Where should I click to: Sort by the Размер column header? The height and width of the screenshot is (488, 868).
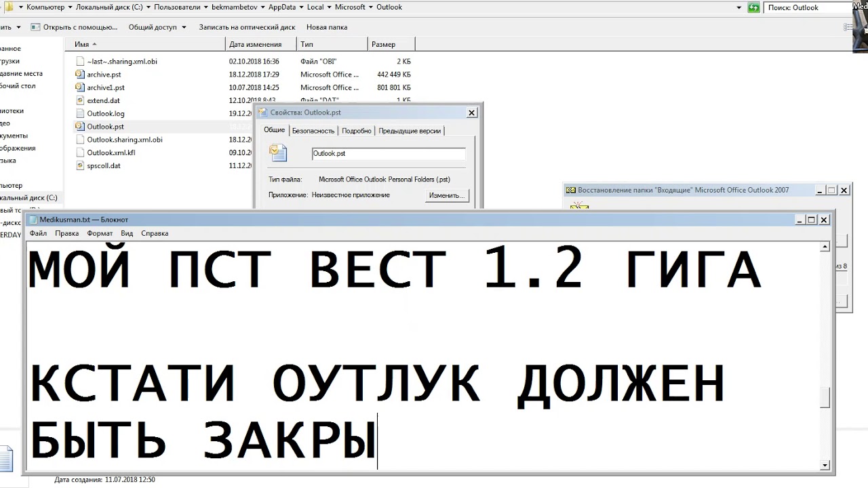point(391,44)
